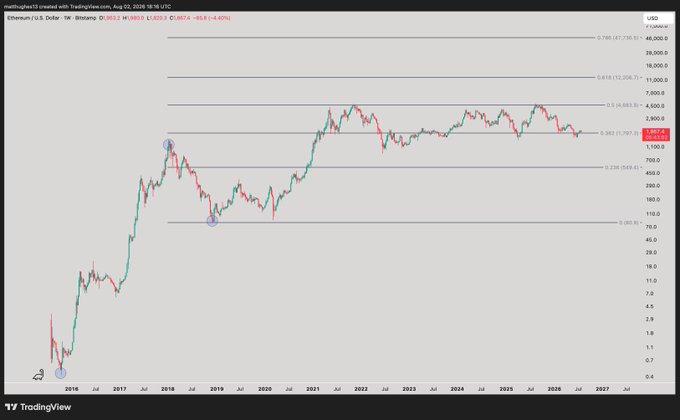Click the high value H1,980.0
680x420 pixels.
pyautogui.click(x=133, y=18)
